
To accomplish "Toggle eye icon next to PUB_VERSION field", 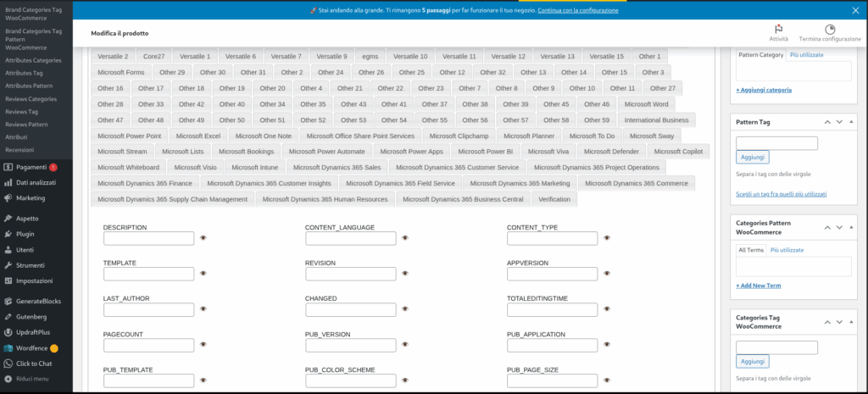I will coord(405,344).
